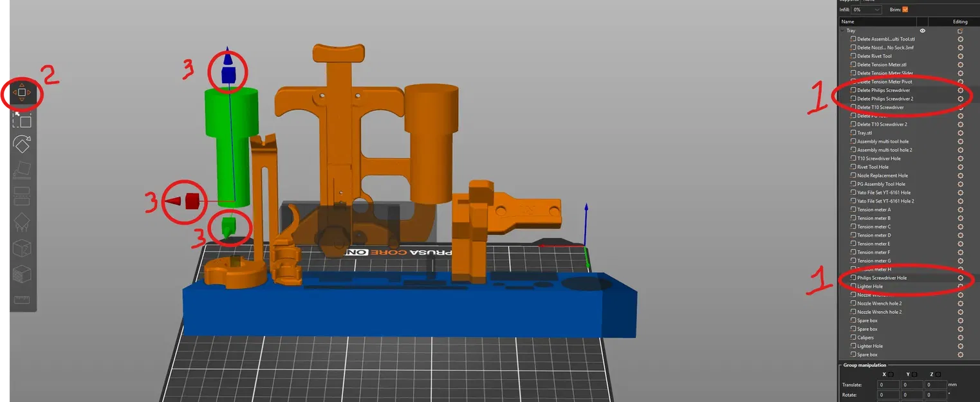The height and width of the screenshot is (402, 980).
Task: Click editing icon for Rivet Tool Hole
Action: (x=960, y=167)
